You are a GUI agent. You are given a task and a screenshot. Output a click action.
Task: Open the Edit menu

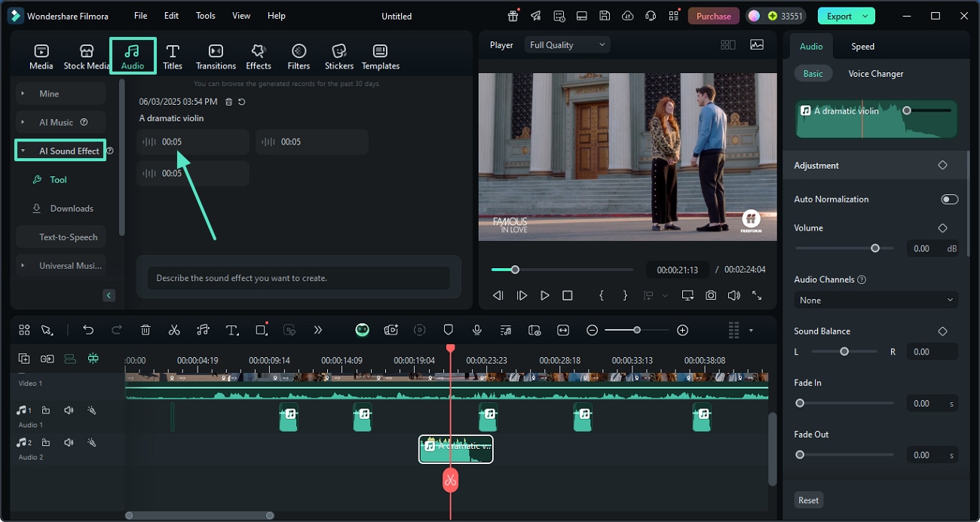point(172,16)
